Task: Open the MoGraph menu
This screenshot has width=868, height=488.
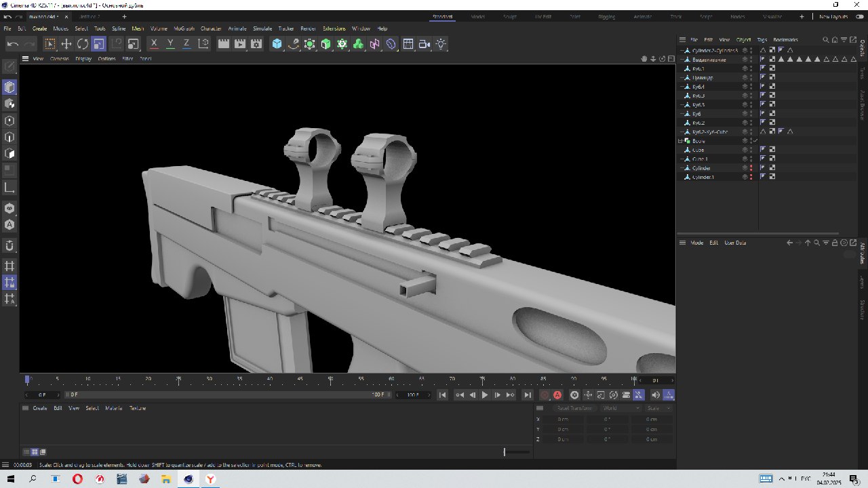Action: pos(184,28)
